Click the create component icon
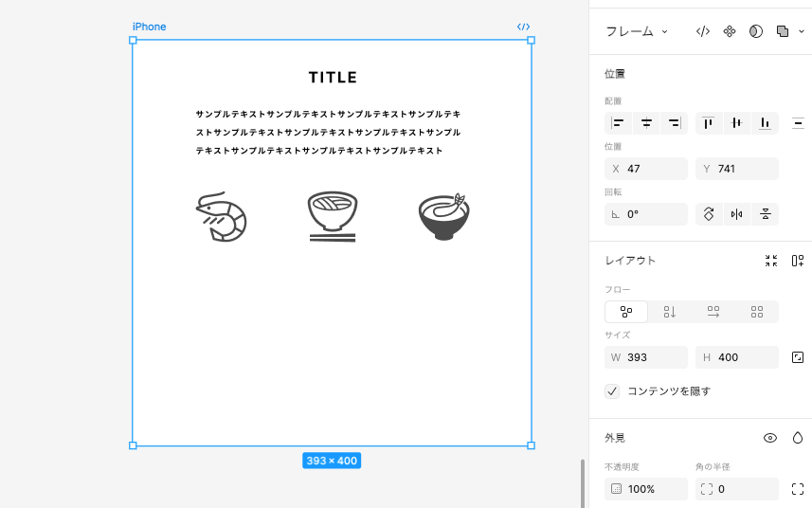 [730, 31]
